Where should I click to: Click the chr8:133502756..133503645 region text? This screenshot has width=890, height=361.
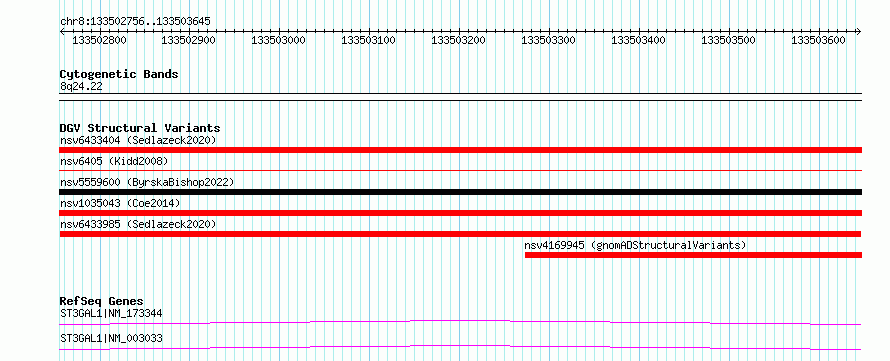tap(135, 22)
